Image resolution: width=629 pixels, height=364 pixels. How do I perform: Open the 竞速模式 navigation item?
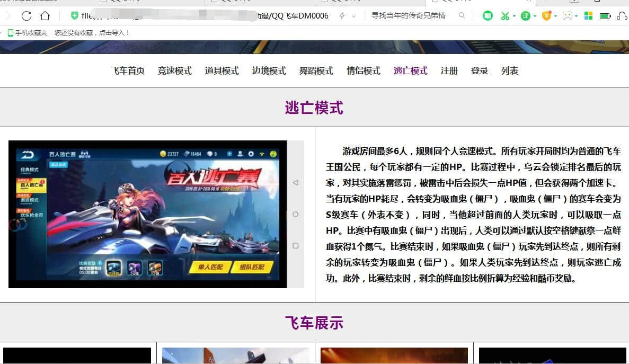click(174, 70)
